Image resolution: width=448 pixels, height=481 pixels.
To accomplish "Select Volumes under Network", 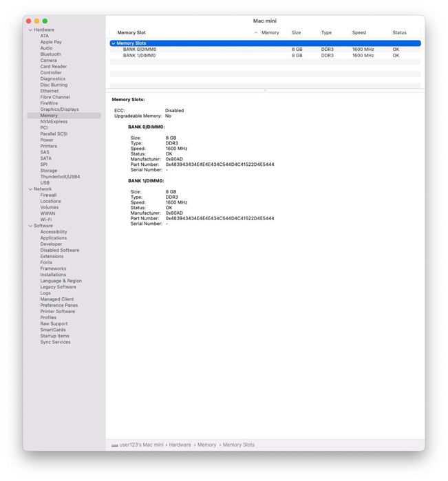I will click(49, 208).
